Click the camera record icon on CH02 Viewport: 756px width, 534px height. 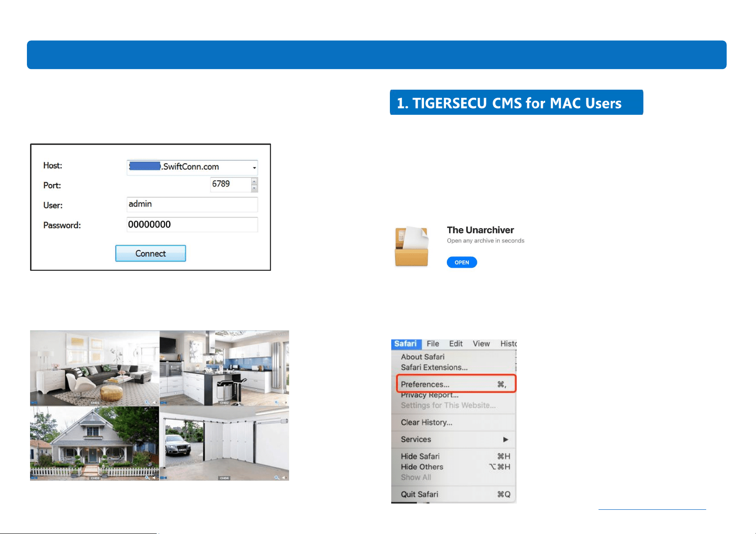164,403
